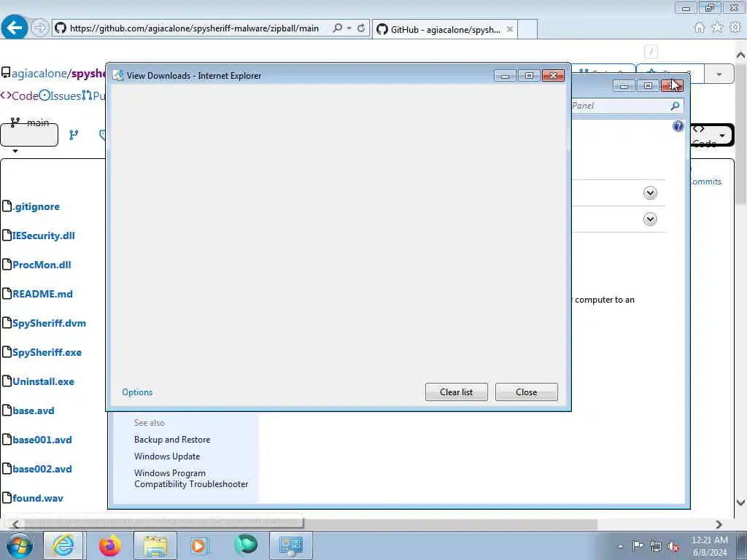Click the Commits link on the GitHub page
The image size is (747, 560).
click(x=705, y=182)
